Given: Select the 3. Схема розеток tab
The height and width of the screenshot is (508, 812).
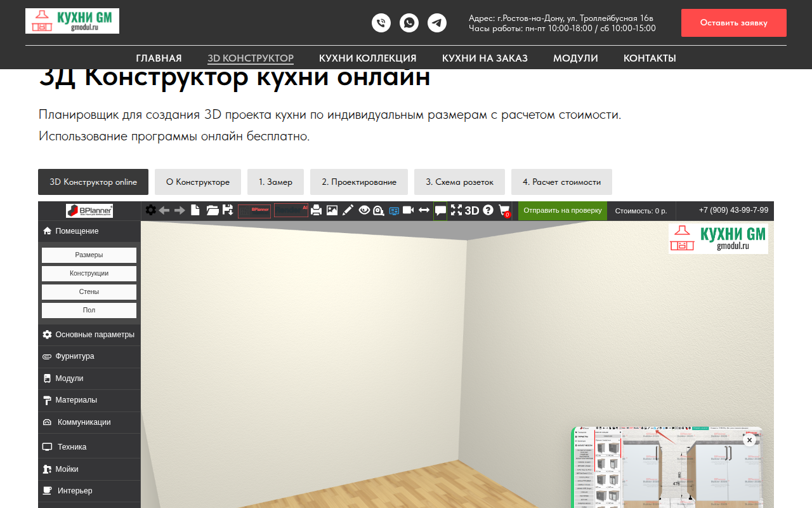Looking at the screenshot, I should pyautogui.click(x=459, y=182).
